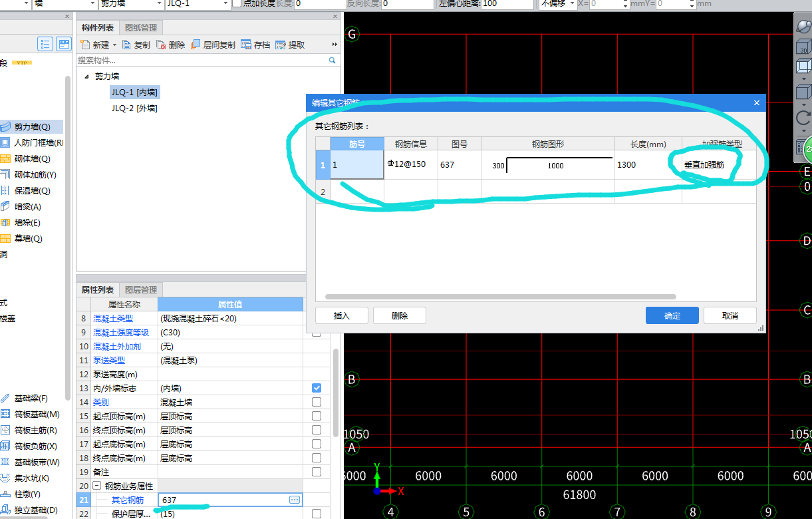Select the 独立基础(D) component type

31,510
